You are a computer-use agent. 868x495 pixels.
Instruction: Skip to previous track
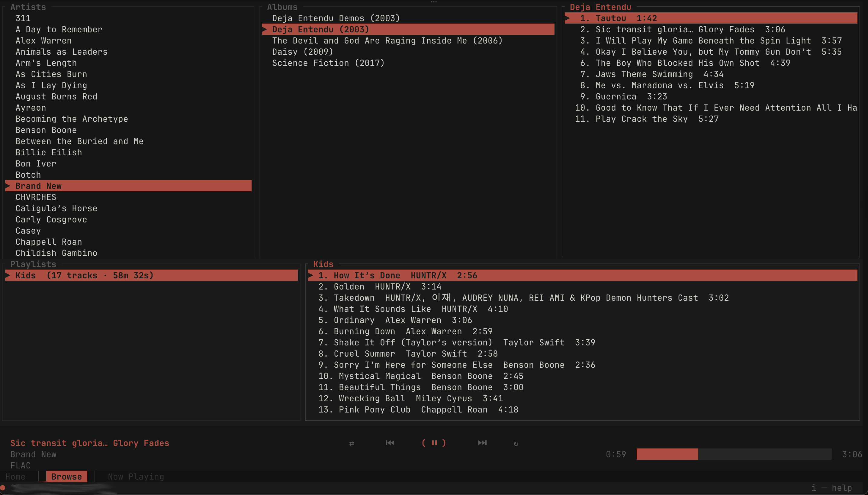[390, 443]
